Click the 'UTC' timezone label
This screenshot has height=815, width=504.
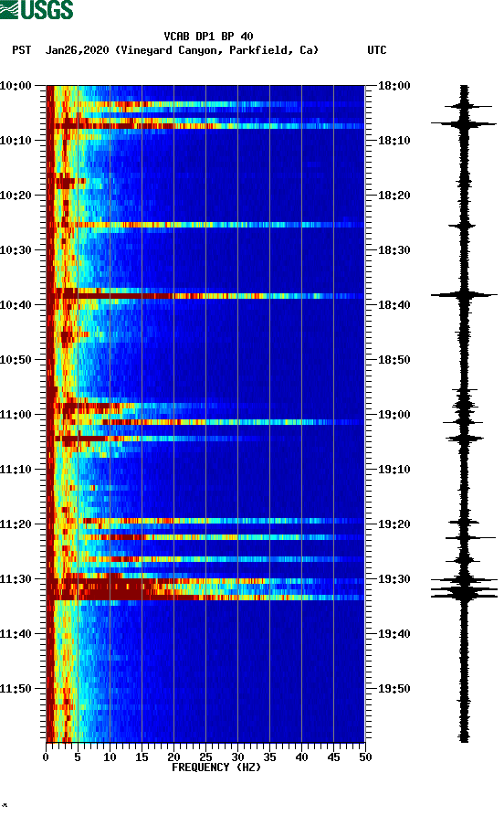tap(377, 50)
